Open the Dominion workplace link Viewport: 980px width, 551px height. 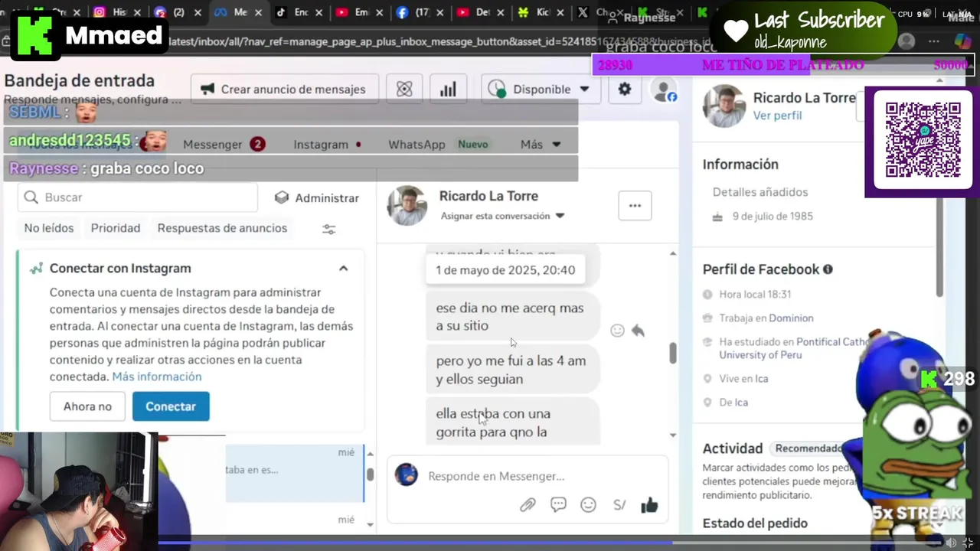pyautogui.click(x=791, y=318)
